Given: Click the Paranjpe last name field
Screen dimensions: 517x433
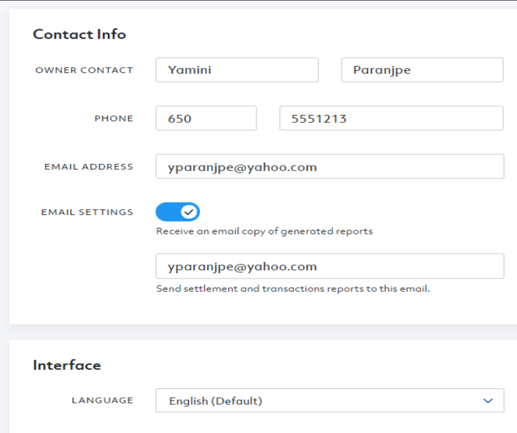Looking at the screenshot, I should pyautogui.click(x=422, y=70).
